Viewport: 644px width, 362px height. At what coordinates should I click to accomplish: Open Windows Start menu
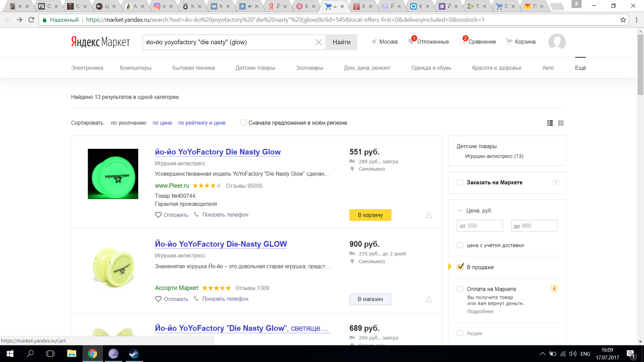point(10,354)
